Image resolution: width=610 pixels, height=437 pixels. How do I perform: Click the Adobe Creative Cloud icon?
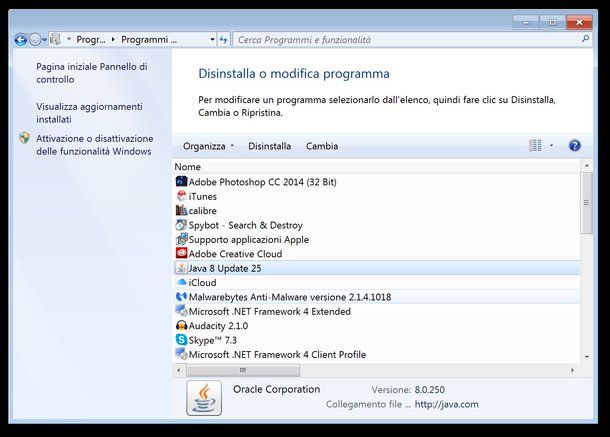tap(181, 253)
